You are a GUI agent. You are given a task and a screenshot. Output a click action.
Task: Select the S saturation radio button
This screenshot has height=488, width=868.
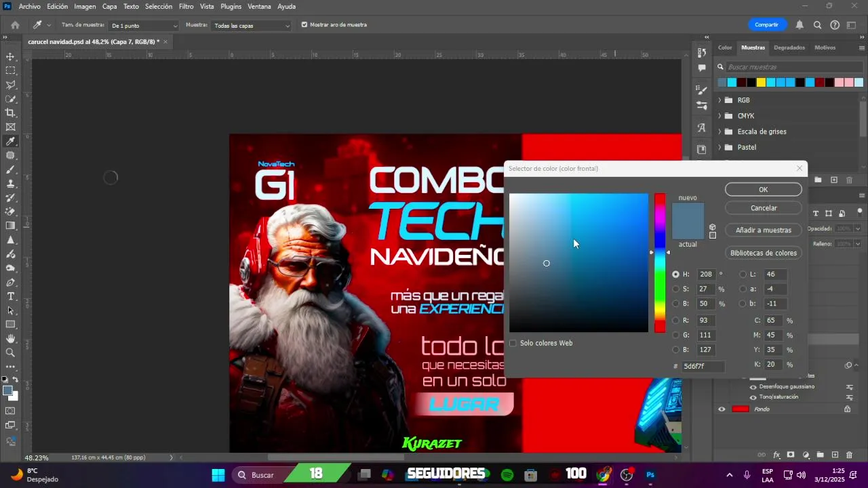(x=675, y=289)
